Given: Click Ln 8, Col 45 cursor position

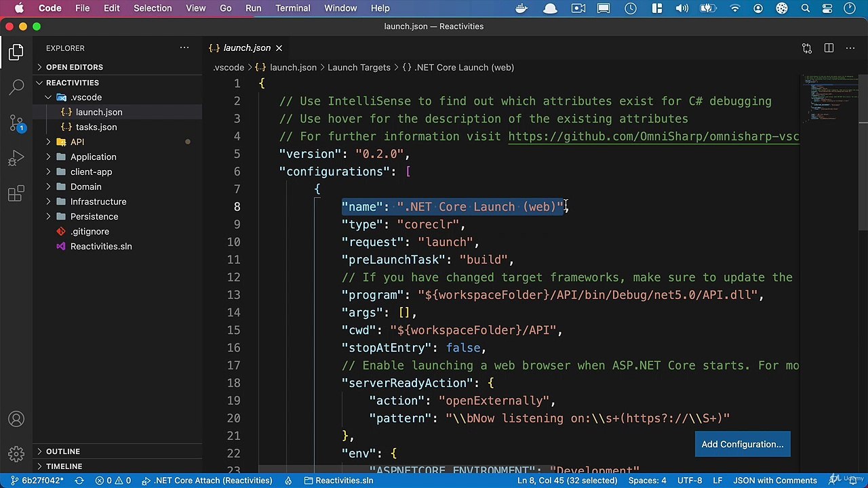Looking at the screenshot, I should [x=567, y=481].
